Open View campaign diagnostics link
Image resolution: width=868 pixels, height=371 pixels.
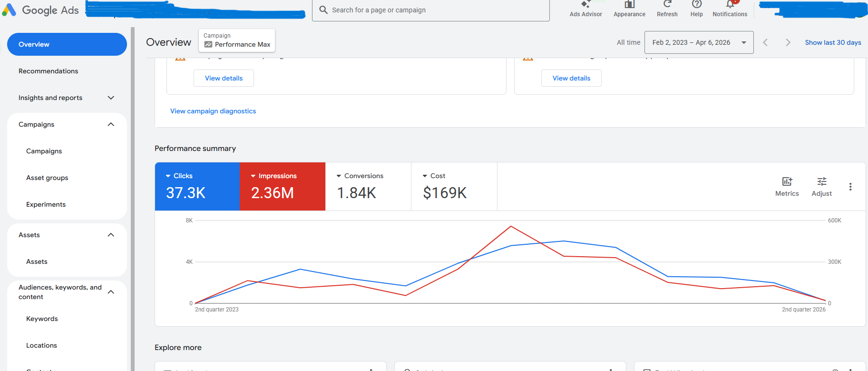[213, 111]
